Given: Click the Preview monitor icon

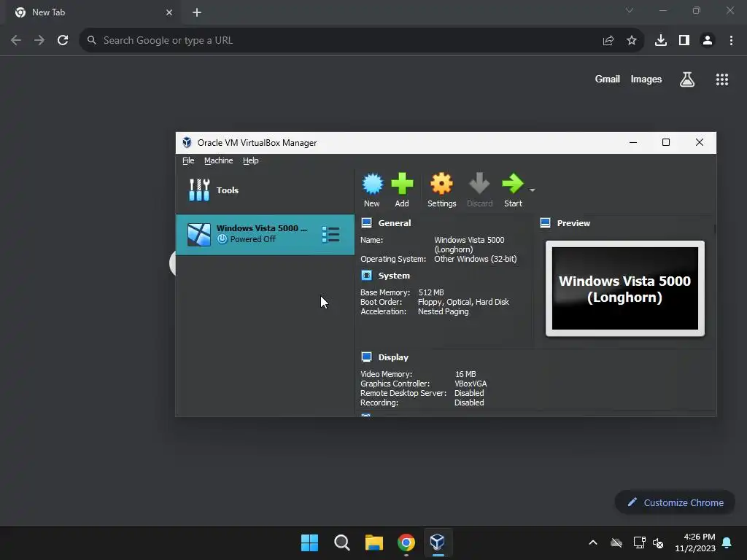Looking at the screenshot, I should tap(545, 222).
